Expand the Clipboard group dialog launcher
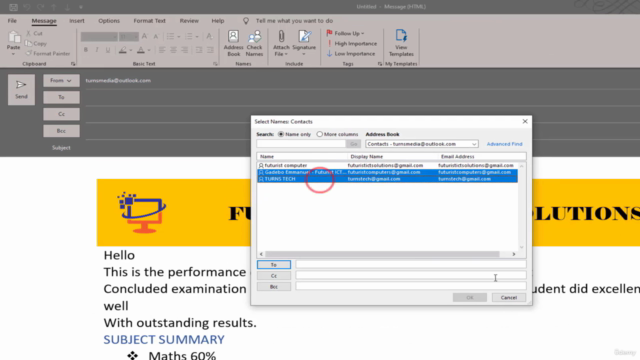This screenshot has height=360, width=640. click(x=73, y=64)
